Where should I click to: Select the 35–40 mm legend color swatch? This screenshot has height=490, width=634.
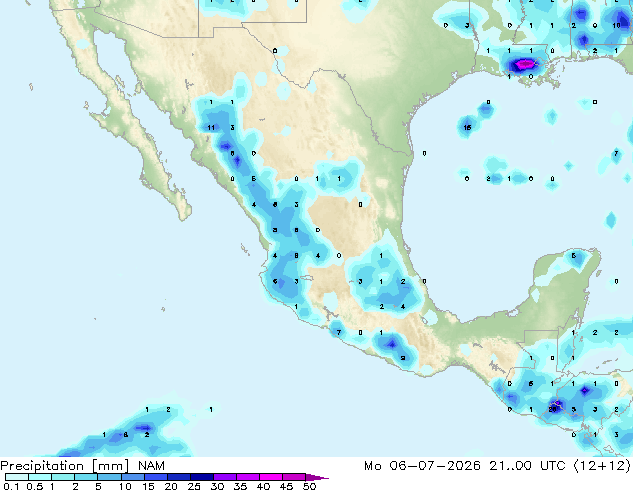(247, 477)
